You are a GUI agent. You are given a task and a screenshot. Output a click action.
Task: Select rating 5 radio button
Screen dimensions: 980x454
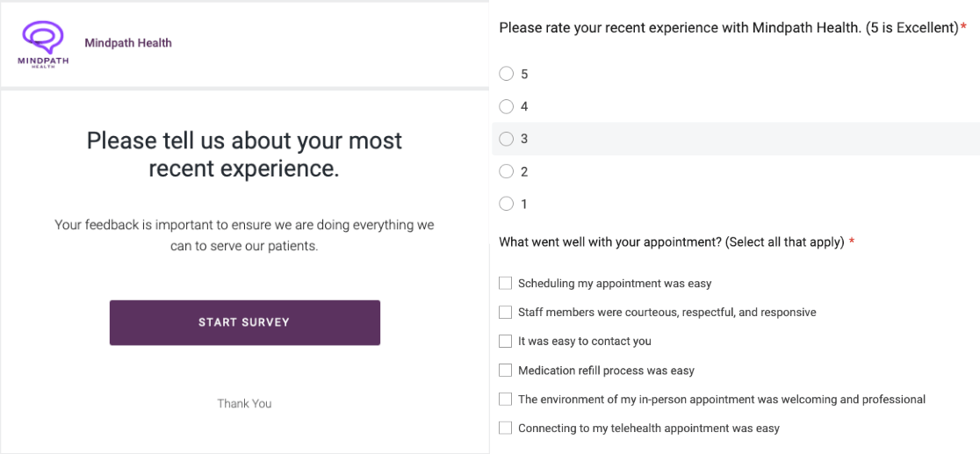(x=506, y=74)
